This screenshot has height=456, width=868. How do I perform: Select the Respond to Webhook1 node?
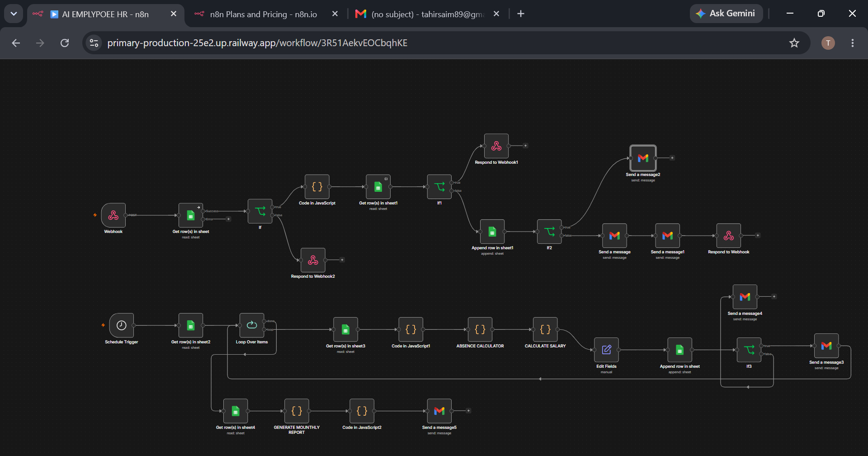pos(496,146)
